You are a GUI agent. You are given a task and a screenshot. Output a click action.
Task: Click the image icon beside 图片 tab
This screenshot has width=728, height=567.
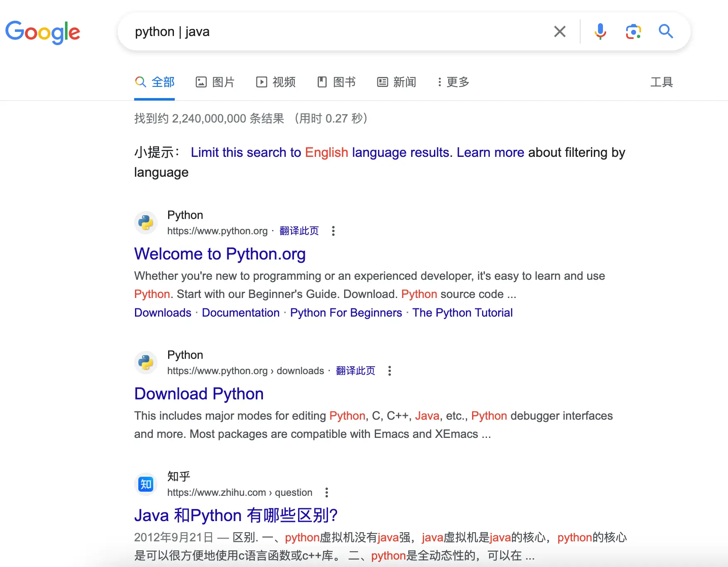pos(201,82)
